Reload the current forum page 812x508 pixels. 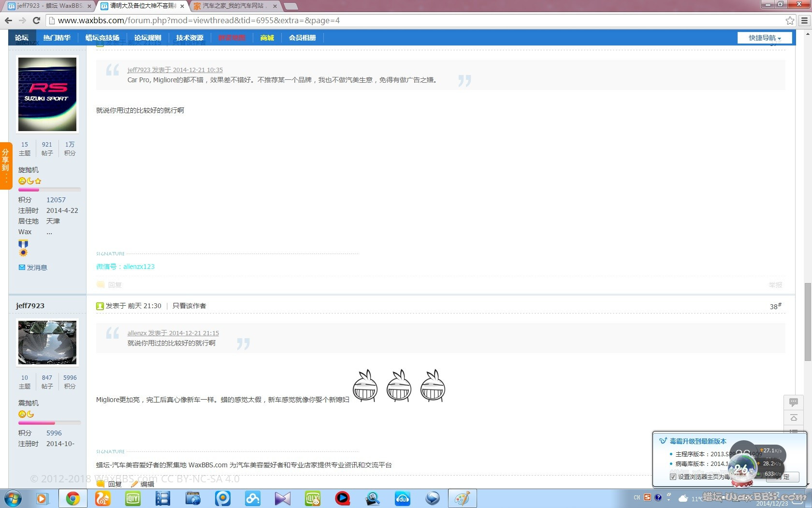[x=36, y=20]
